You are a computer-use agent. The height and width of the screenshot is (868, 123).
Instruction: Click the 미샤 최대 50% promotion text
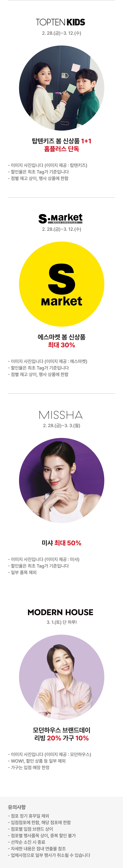coord(61,543)
